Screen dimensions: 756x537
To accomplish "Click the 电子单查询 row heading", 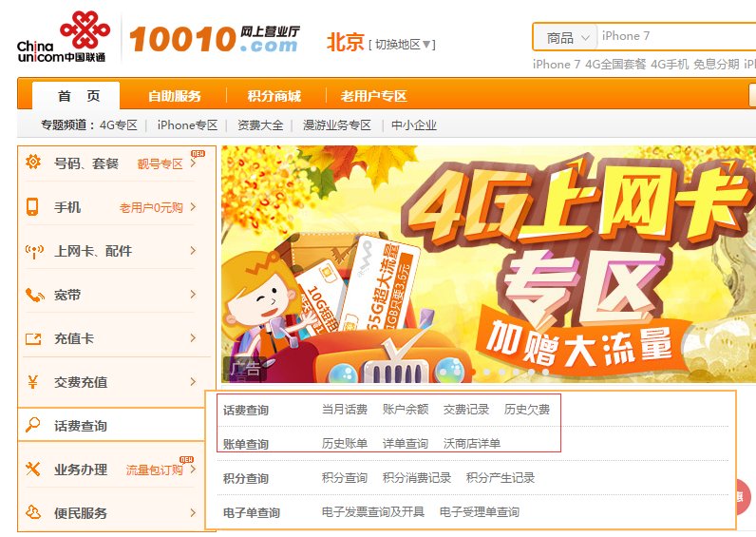I will (252, 513).
